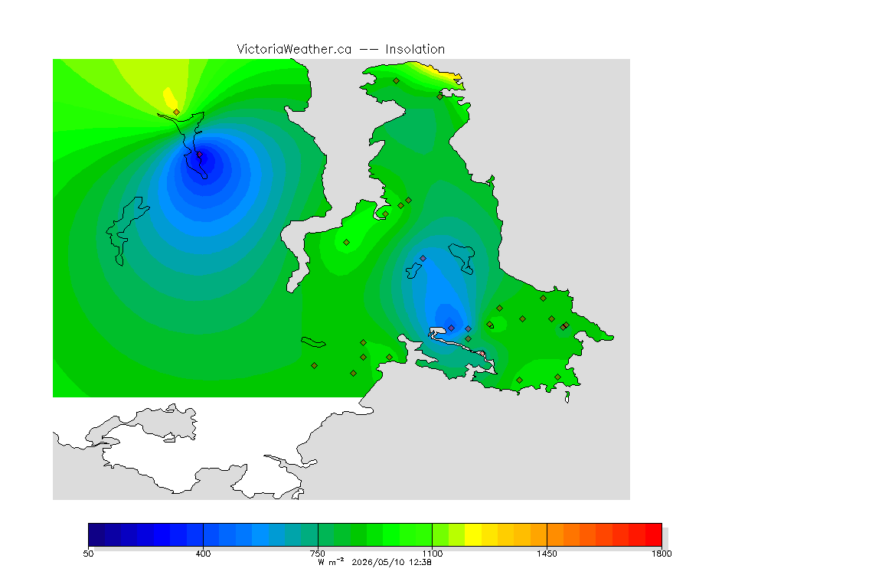This screenshot has height=588, width=882.
Task: Click the station marker beside the yellow northwest patch
Action: (177, 113)
